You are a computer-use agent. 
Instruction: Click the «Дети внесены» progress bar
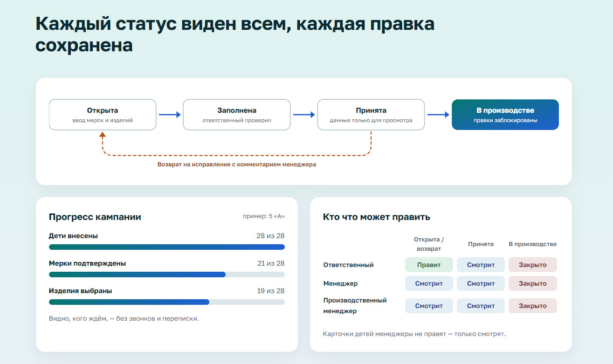[167, 247]
